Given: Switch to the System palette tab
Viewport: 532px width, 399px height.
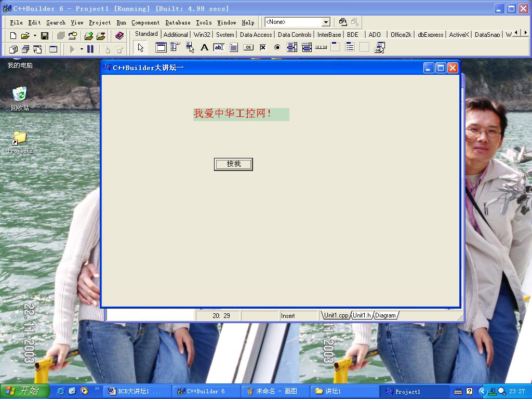Looking at the screenshot, I should pyautogui.click(x=225, y=35).
